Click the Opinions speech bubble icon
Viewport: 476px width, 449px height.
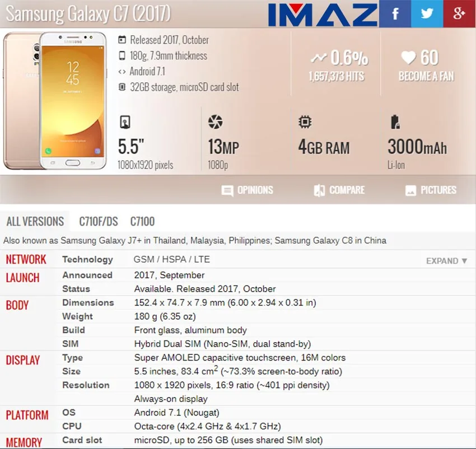point(227,191)
